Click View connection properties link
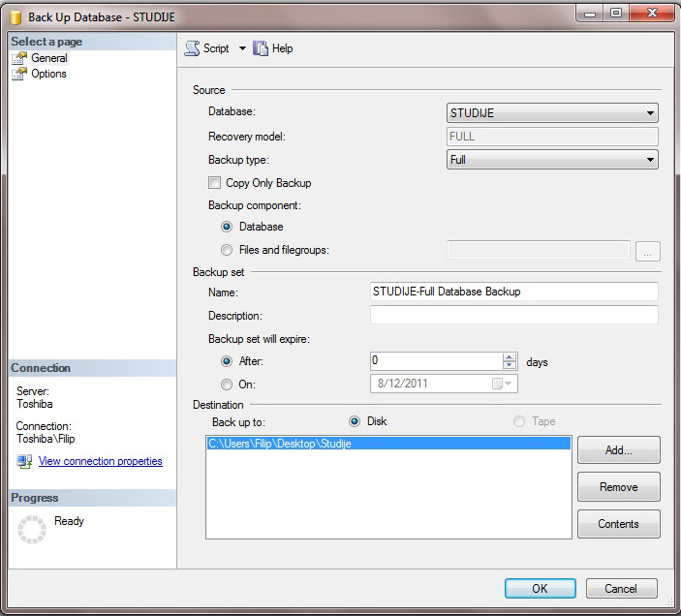Screen dimensions: 681x616 pyautogui.click(x=101, y=462)
